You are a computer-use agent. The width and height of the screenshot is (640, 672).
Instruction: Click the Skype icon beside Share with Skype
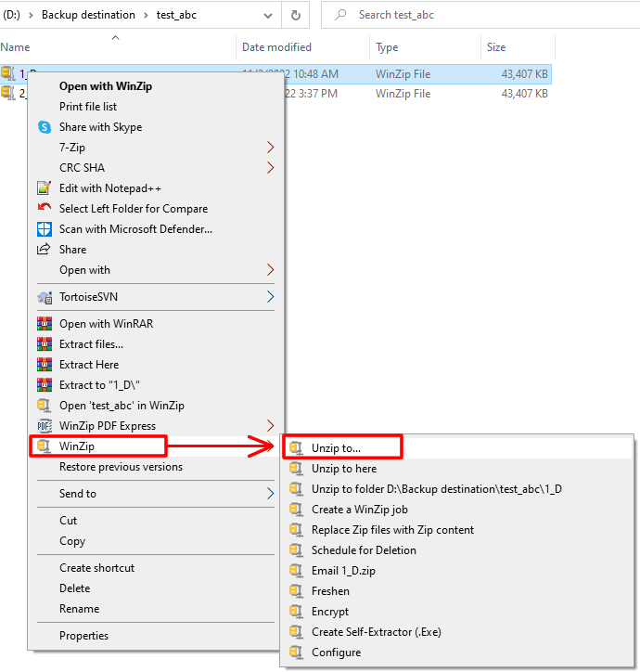44,127
